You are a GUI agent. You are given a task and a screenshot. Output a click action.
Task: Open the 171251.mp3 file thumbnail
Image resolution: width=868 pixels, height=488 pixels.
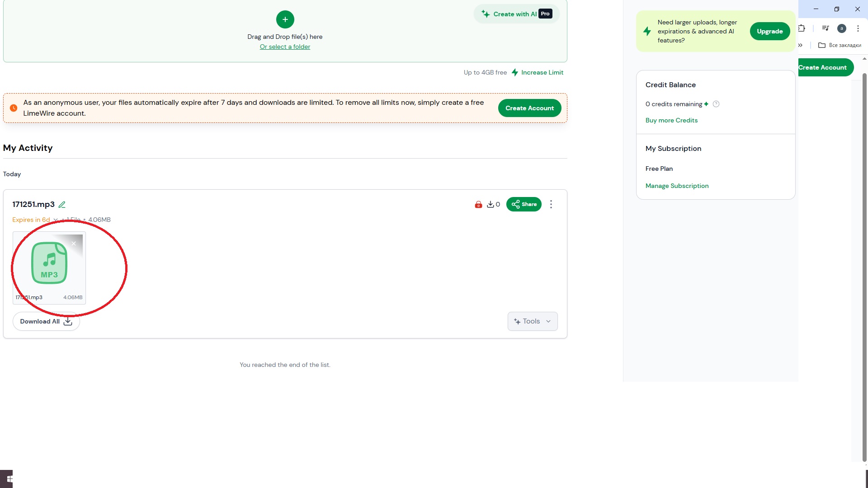[x=49, y=264]
